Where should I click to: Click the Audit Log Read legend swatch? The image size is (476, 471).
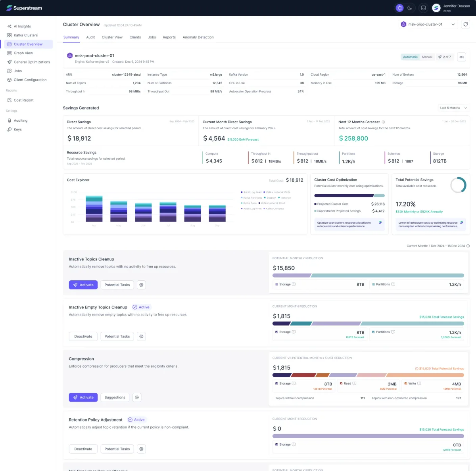point(242,192)
